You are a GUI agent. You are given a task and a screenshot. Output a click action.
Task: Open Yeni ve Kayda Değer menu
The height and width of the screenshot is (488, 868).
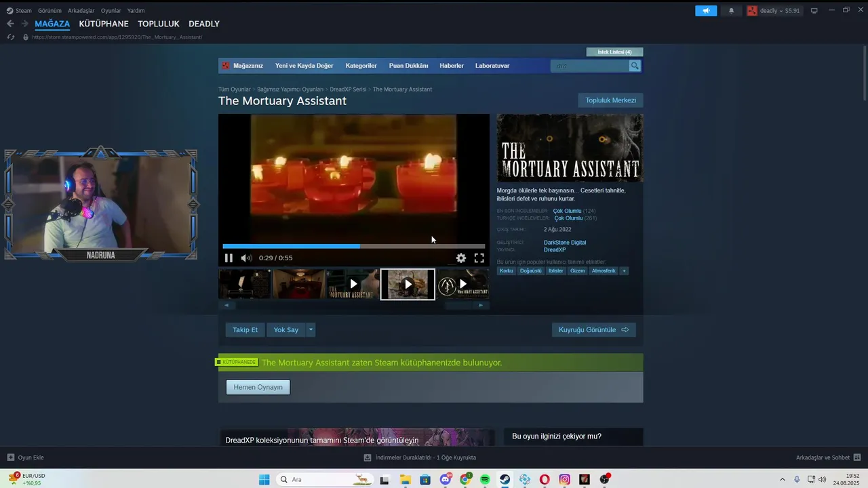point(304,66)
